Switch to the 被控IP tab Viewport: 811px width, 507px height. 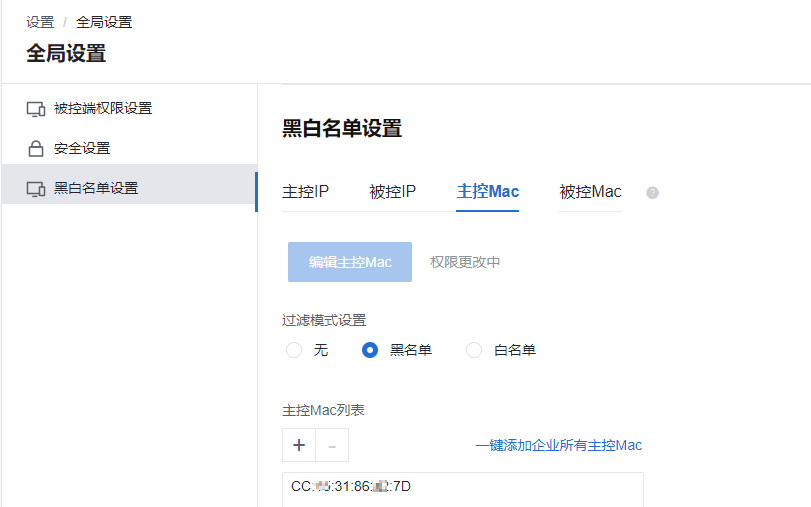click(392, 191)
